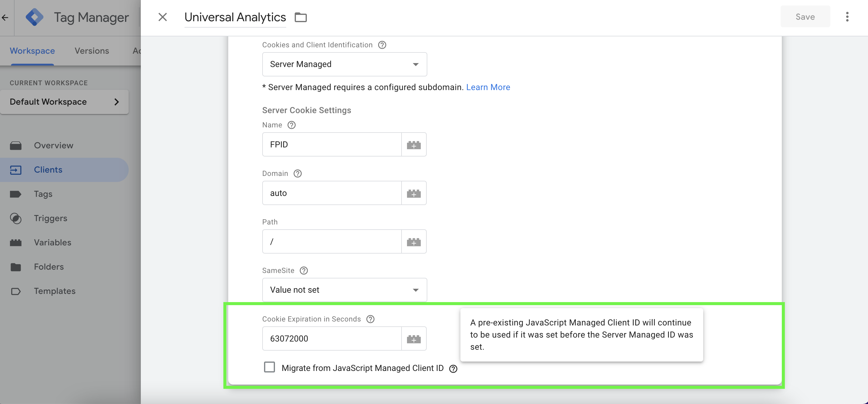Click the help icon next to Domain
The image size is (868, 404).
point(297,173)
